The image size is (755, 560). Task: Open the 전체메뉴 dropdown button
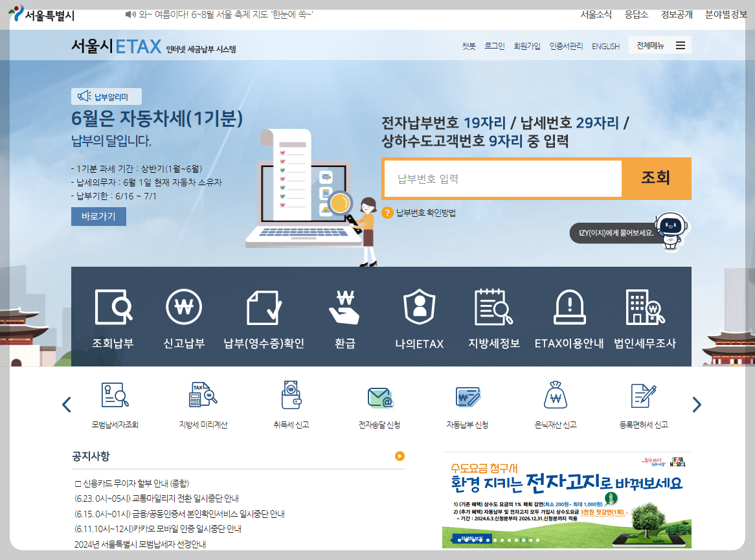[660, 45]
